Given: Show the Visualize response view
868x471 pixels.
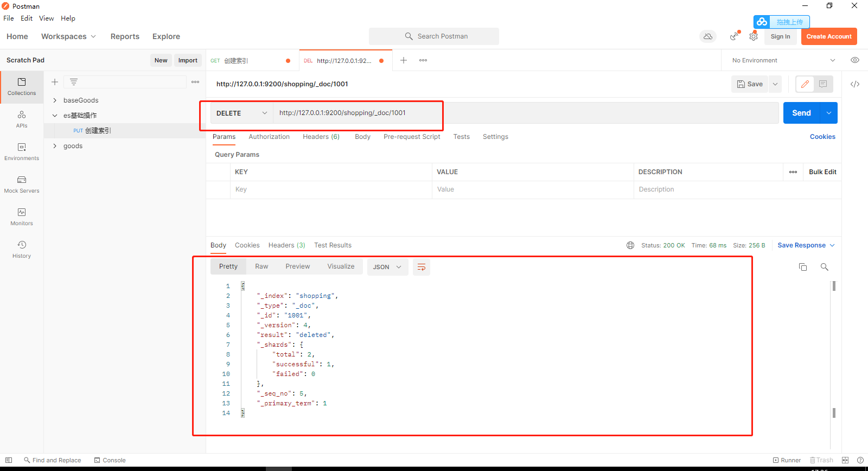Looking at the screenshot, I should [341, 266].
